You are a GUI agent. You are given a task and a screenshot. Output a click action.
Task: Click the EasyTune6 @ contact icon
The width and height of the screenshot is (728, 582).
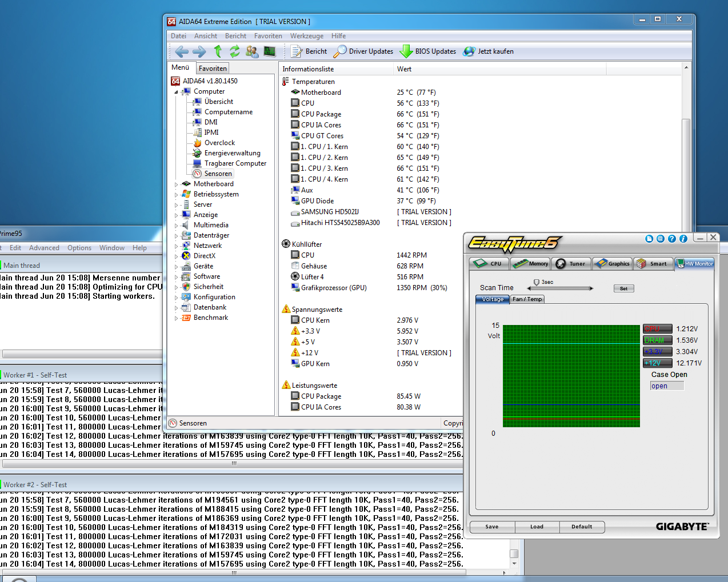coord(661,239)
